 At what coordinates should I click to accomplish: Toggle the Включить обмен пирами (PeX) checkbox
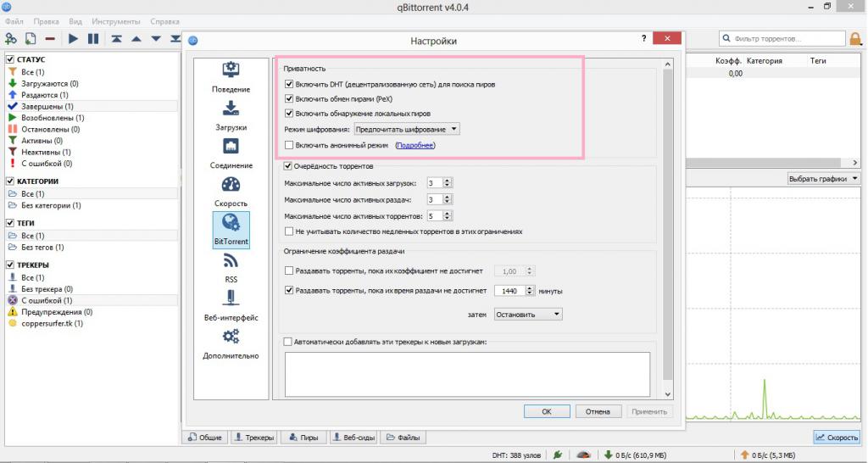288,99
